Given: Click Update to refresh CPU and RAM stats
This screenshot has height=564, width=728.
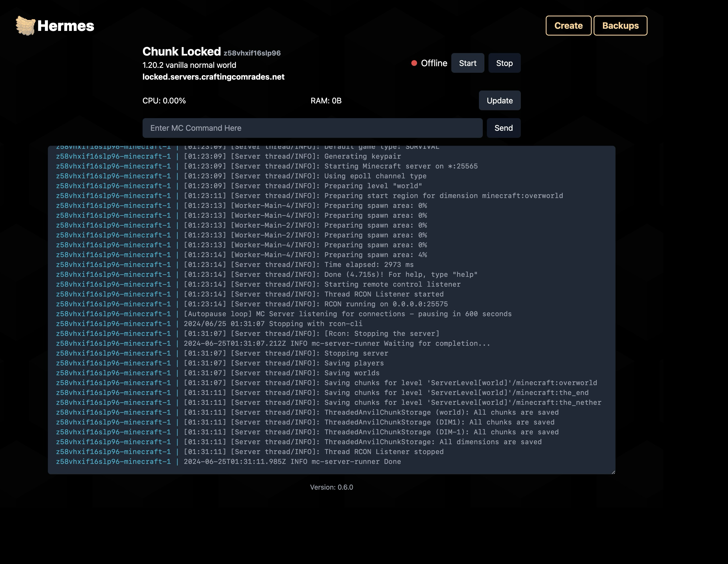Looking at the screenshot, I should pos(499,100).
